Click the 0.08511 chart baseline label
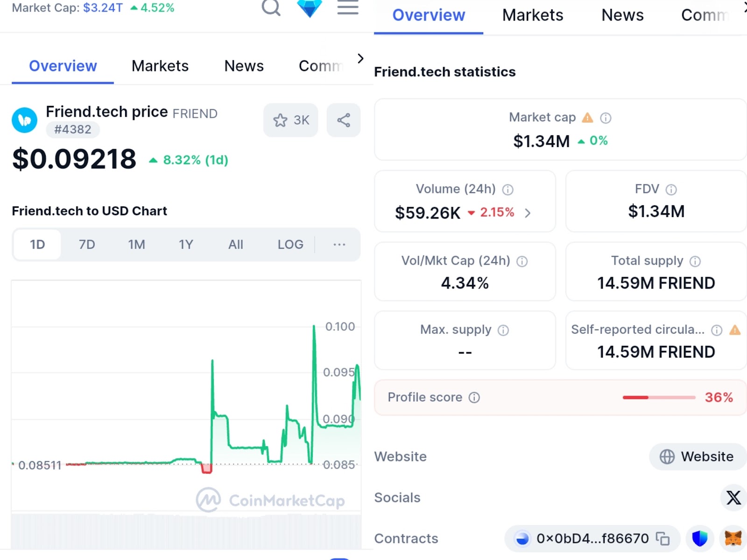747x560 pixels. pos(40,465)
